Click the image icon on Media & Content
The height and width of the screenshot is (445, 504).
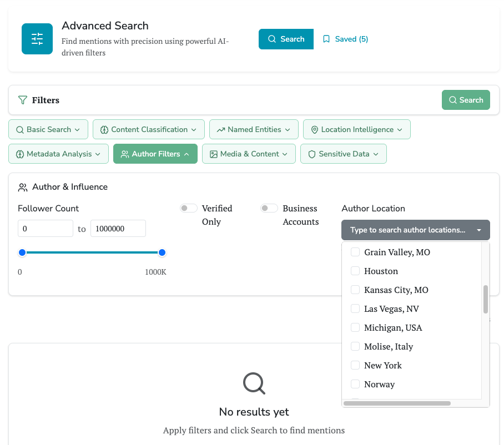click(x=213, y=154)
